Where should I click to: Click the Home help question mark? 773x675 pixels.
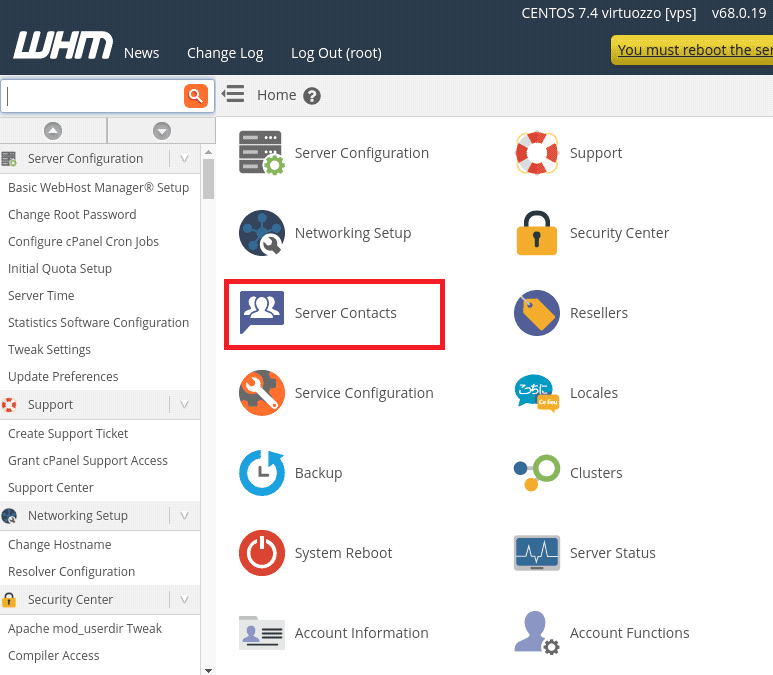click(312, 96)
